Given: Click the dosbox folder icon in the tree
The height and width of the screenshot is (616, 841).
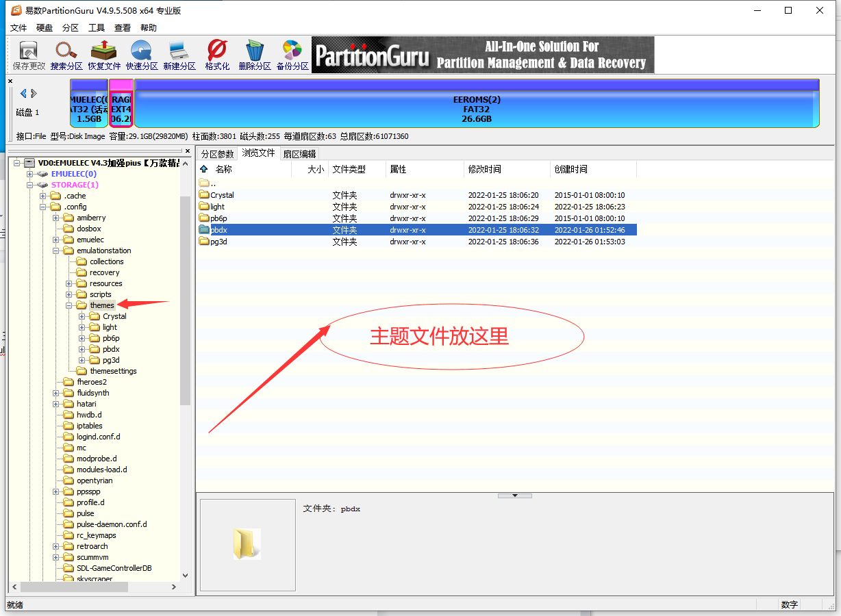Looking at the screenshot, I should click(68, 229).
